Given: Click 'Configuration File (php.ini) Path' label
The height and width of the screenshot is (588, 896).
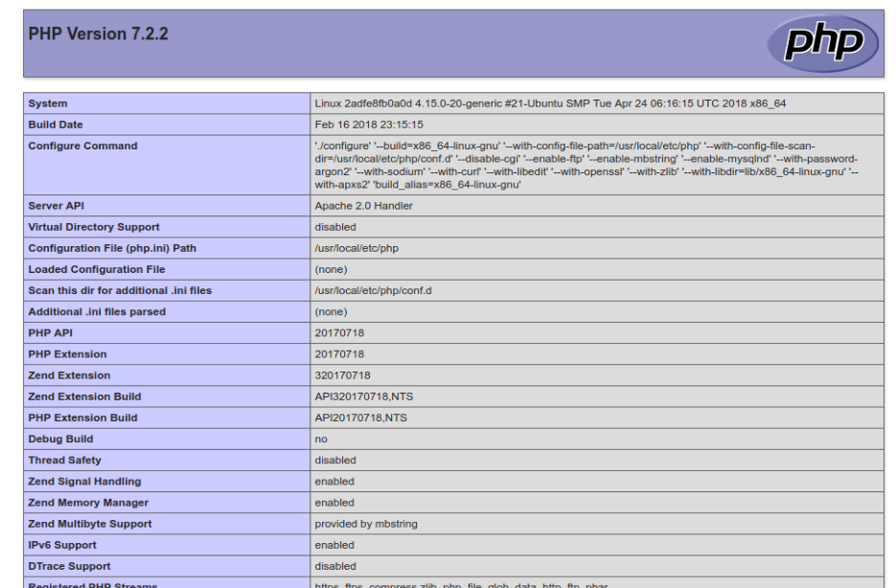Looking at the screenshot, I should [x=112, y=248].
